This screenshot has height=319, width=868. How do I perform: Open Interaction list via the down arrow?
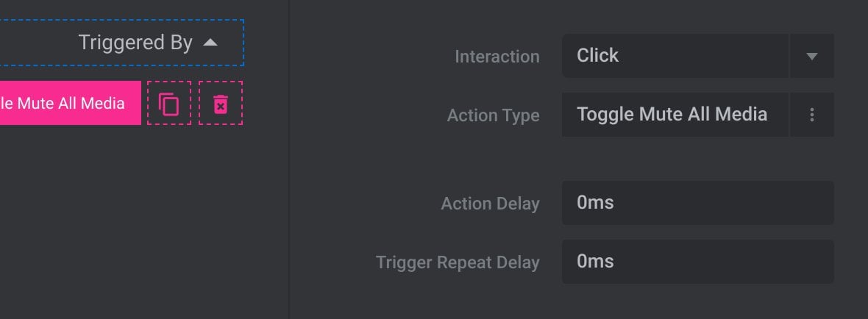tap(811, 56)
